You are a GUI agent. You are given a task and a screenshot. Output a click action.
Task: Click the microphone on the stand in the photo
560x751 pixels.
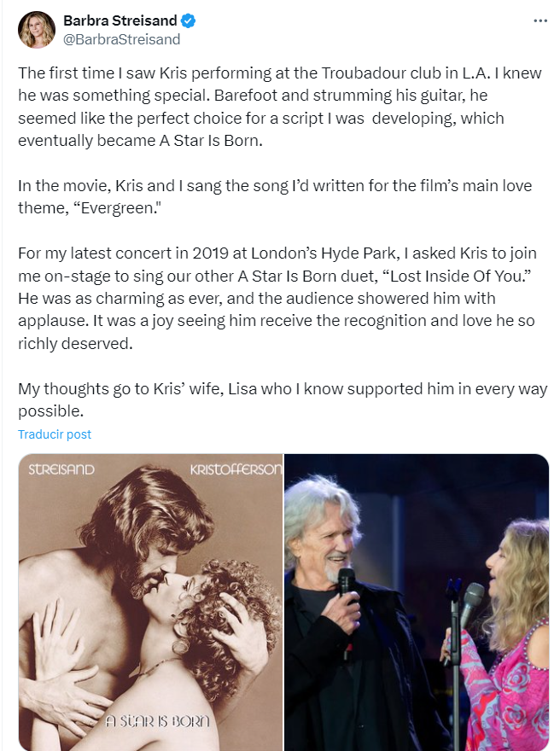470,597
